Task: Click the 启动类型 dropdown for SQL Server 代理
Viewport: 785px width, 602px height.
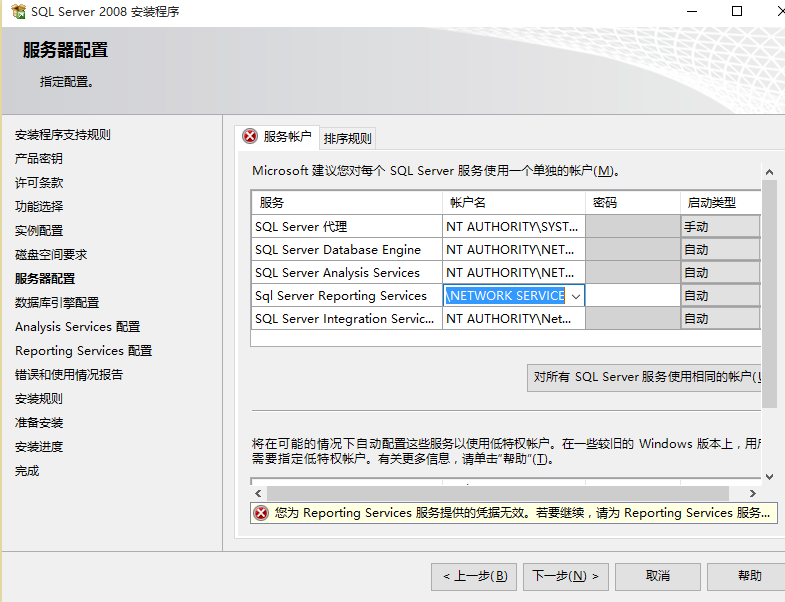Action: (720, 226)
